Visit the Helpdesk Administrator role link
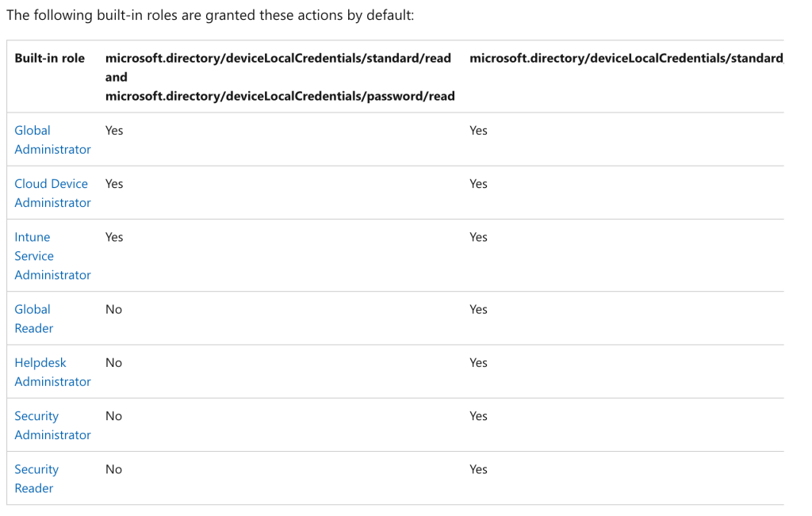 (52, 372)
